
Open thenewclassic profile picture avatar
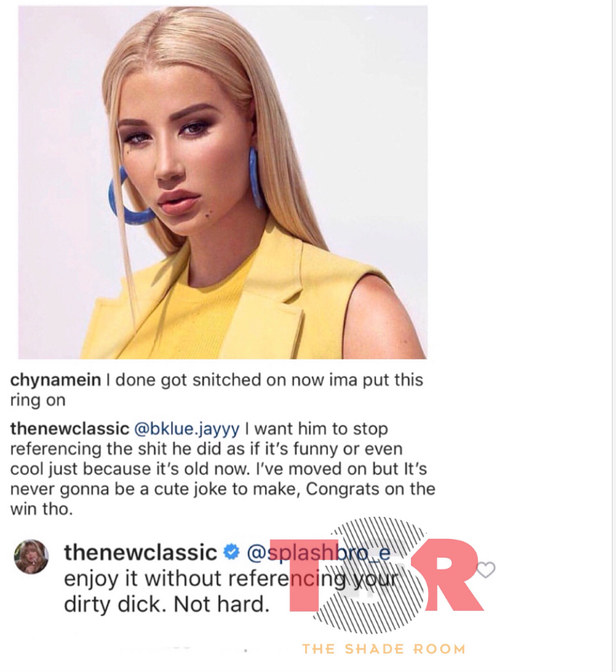click(x=31, y=556)
